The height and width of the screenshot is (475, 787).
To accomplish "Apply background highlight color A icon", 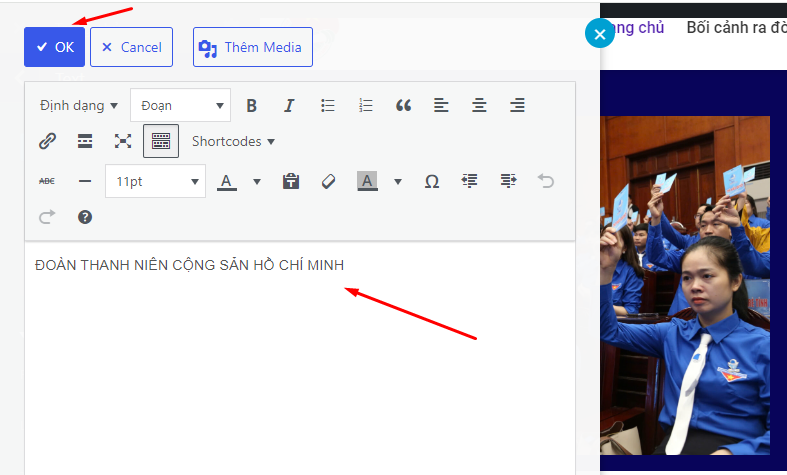I will [367, 181].
